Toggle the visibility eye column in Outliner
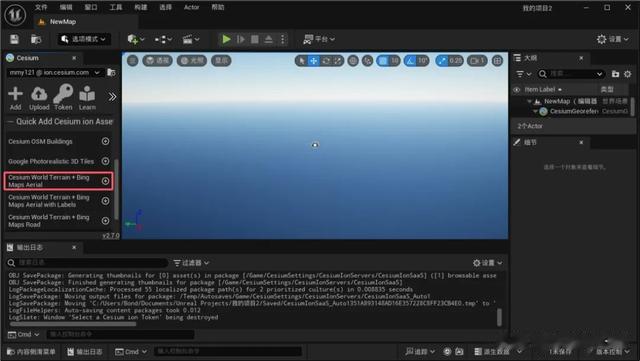Image resolution: width=640 pixels, height=361 pixels. point(517,89)
